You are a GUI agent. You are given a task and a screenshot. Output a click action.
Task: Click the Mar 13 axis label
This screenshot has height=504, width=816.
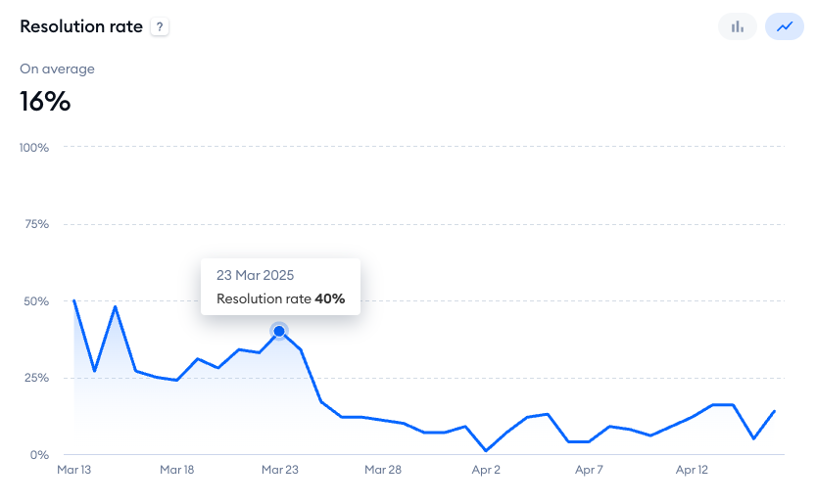[x=74, y=470]
